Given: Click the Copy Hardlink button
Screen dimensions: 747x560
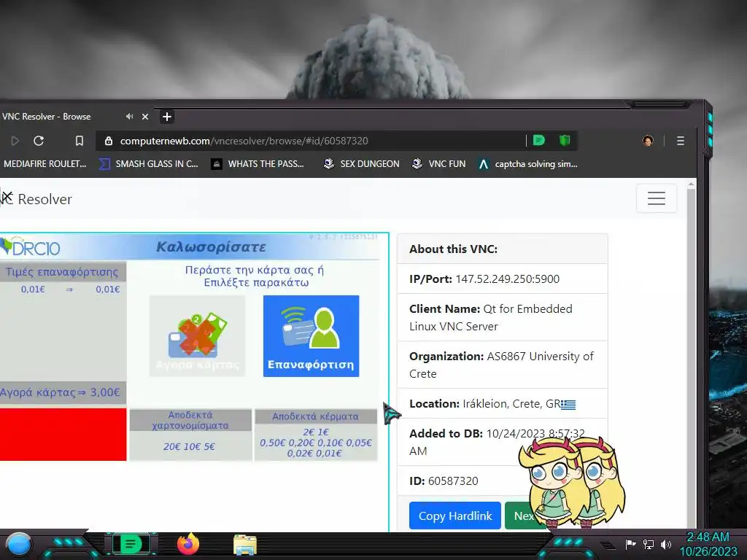Looking at the screenshot, I should [x=455, y=516].
